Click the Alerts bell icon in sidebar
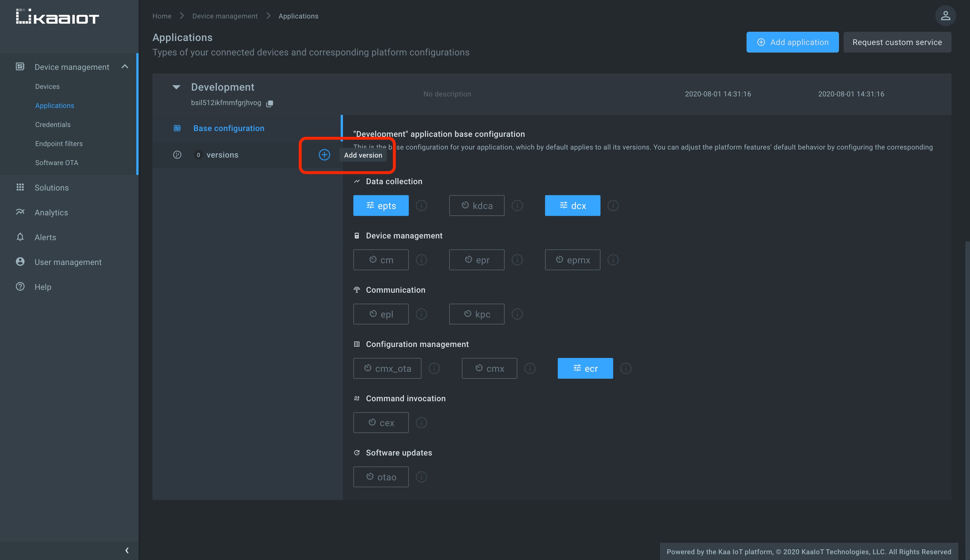 20,236
